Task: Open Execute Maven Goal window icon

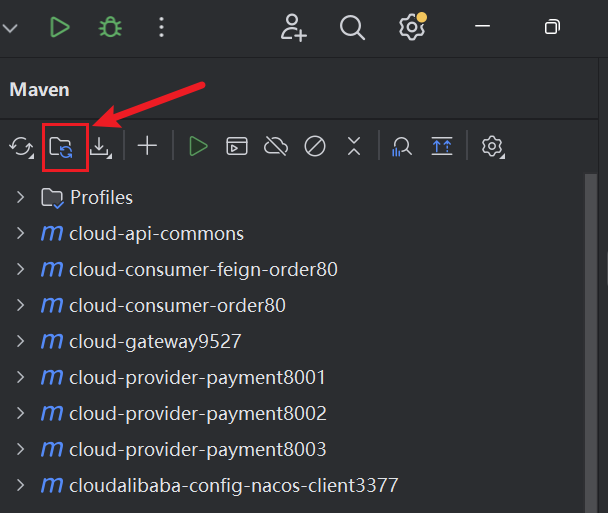Action: [x=237, y=146]
